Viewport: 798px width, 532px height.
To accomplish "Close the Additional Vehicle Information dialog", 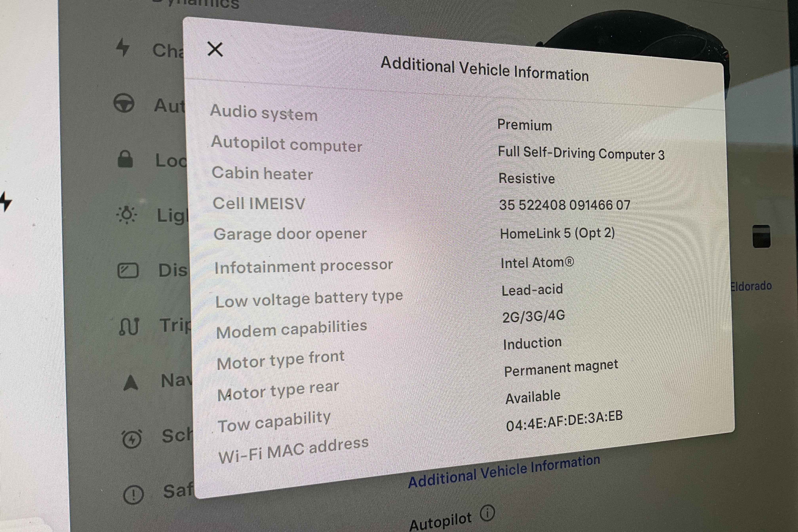I will [215, 49].
